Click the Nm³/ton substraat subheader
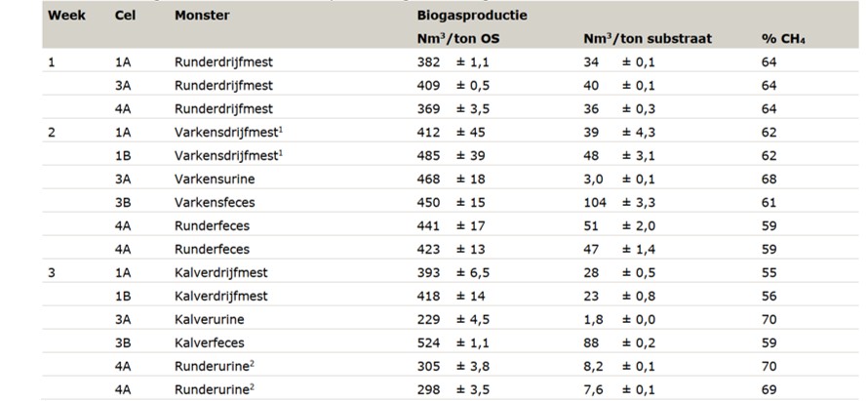This screenshot has height=401, width=868. (648, 39)
